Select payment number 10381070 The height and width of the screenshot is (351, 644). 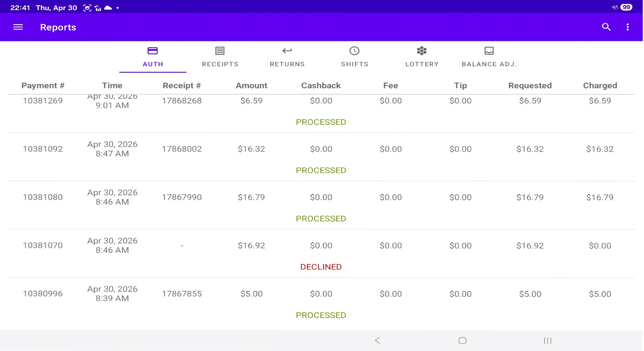coord(43,246)
